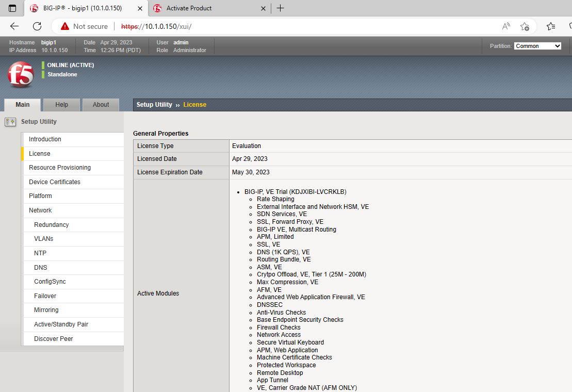The height and width of the screenshot is (392, 572).
Task: Open the ConfigSync setup page
Action: pos(50,282)
